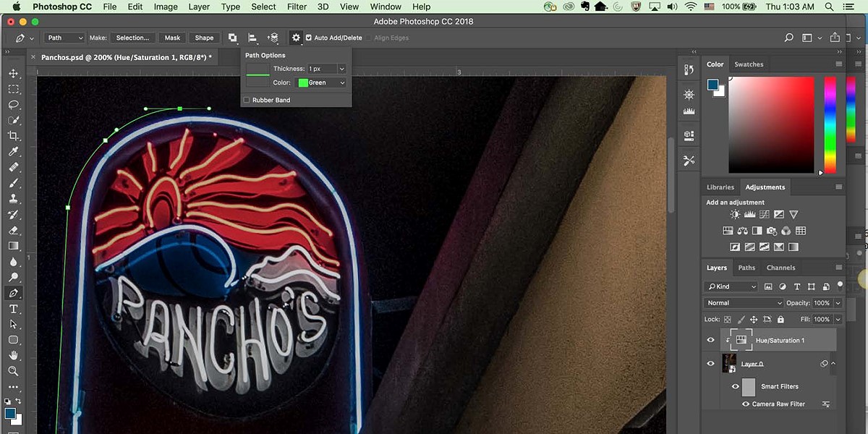Pick the Crop tool

(13, 136)
